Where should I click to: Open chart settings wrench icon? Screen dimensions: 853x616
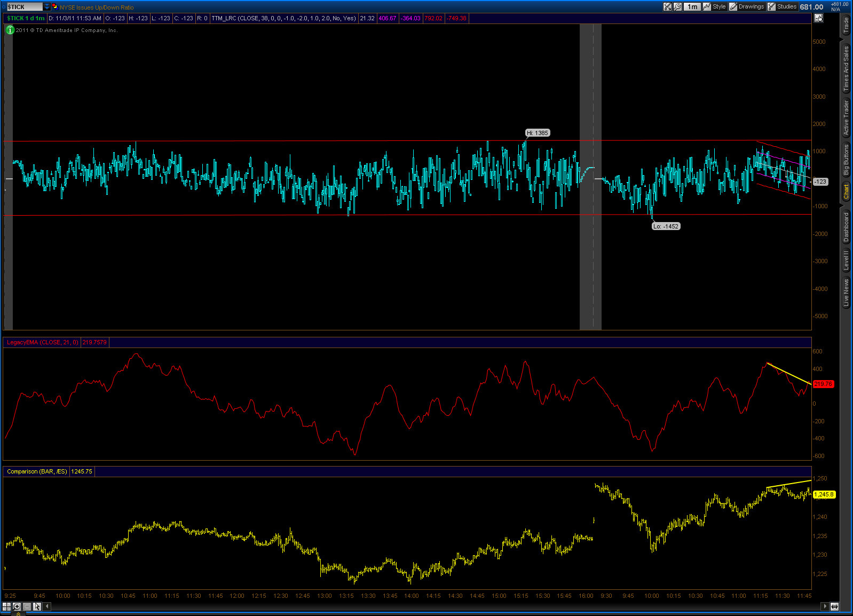[677, 7]
